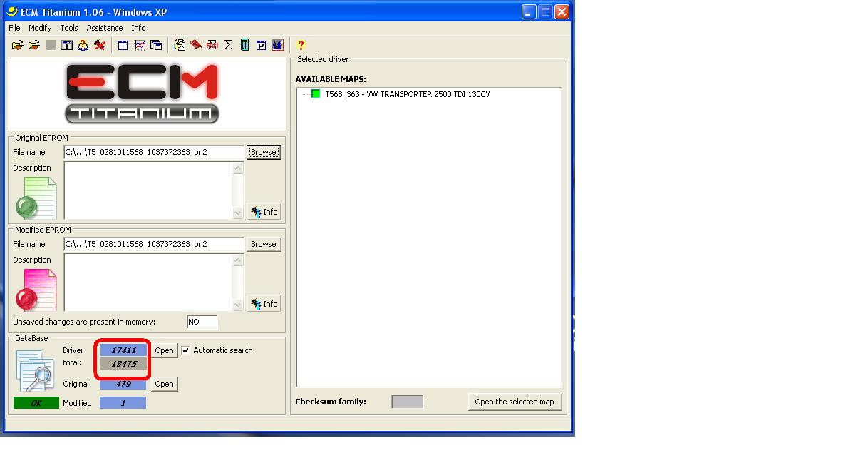Screen dimensions: 868x458
Task: Click the green Original EPROM document icon
Action: coord(36,198)
